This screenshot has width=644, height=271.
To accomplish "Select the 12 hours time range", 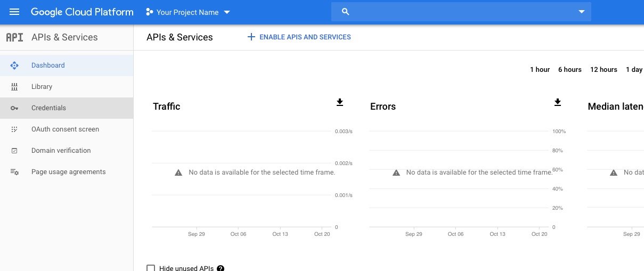I will (x=604, y=70).
